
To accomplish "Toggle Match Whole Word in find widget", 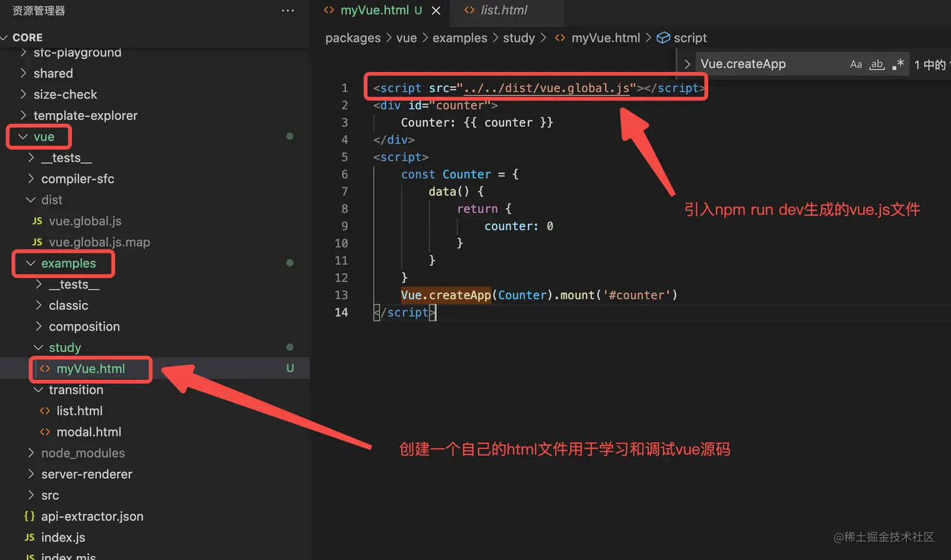I will point(877,64).
